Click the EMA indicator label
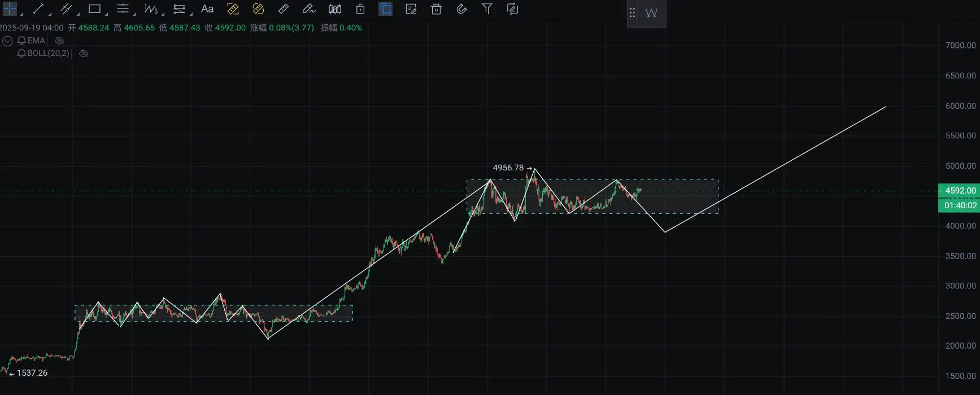The width and height of the screenshot is (980, 395). [x=36, y=41]
